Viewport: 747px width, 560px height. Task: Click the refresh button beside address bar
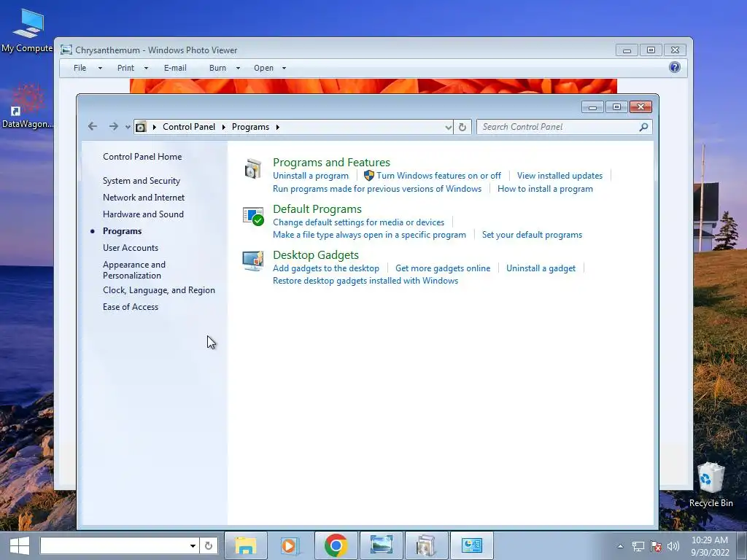click(x=462, y=127)
